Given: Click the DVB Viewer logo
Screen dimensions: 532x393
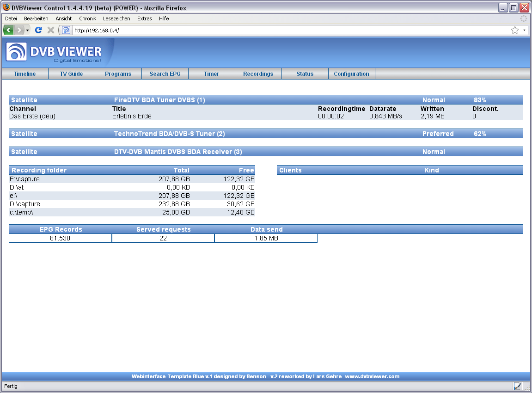Looking at the screenshot, I should (54, 52).
